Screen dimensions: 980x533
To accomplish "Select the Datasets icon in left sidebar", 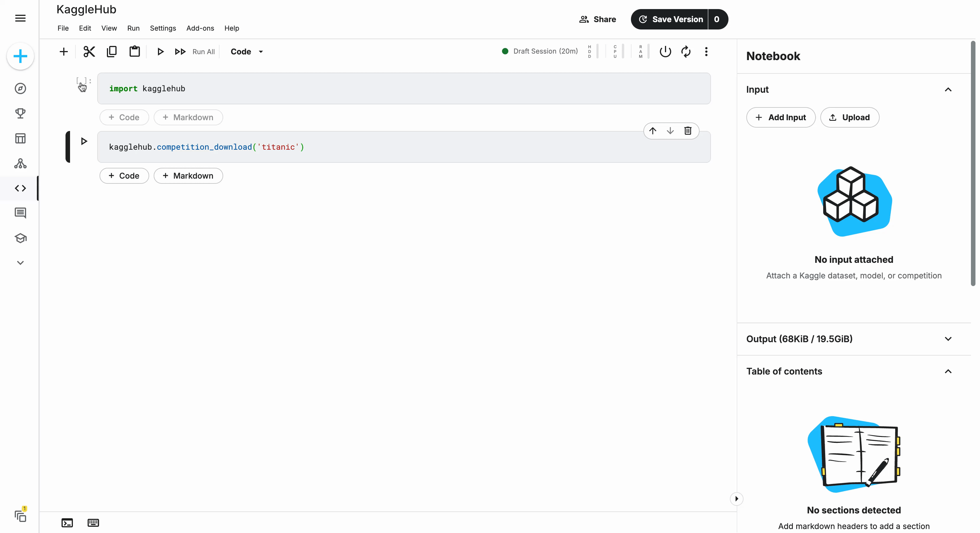I will 20,138.
